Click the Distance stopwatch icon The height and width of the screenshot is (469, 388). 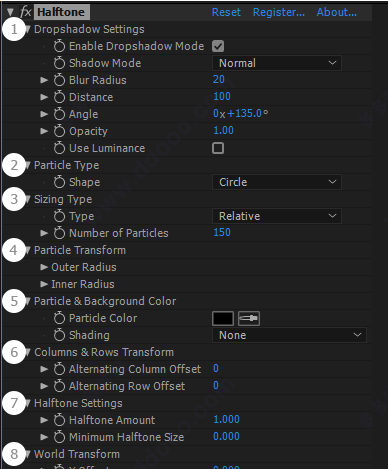pyautogui.click(x=59, y=97)
